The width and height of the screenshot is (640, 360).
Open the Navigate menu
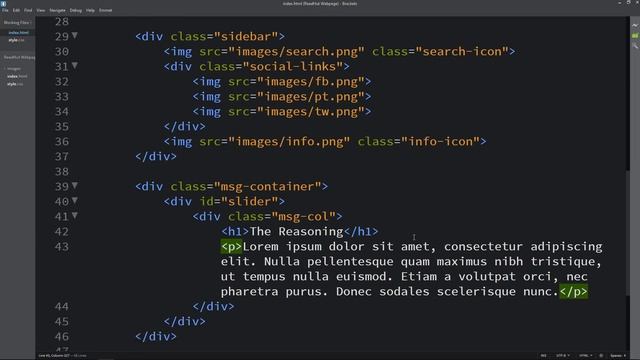pos(57,10)
